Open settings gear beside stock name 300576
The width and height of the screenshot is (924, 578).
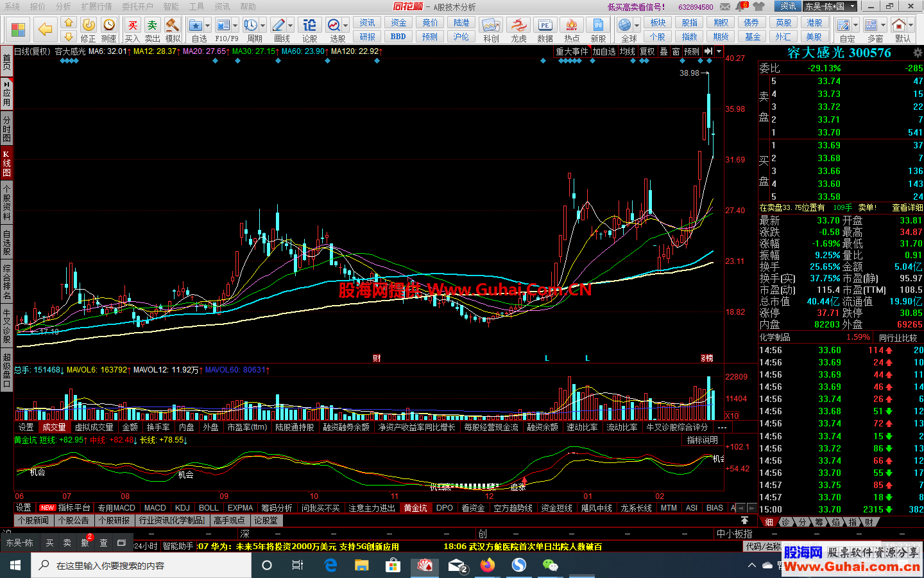[917, 53]
